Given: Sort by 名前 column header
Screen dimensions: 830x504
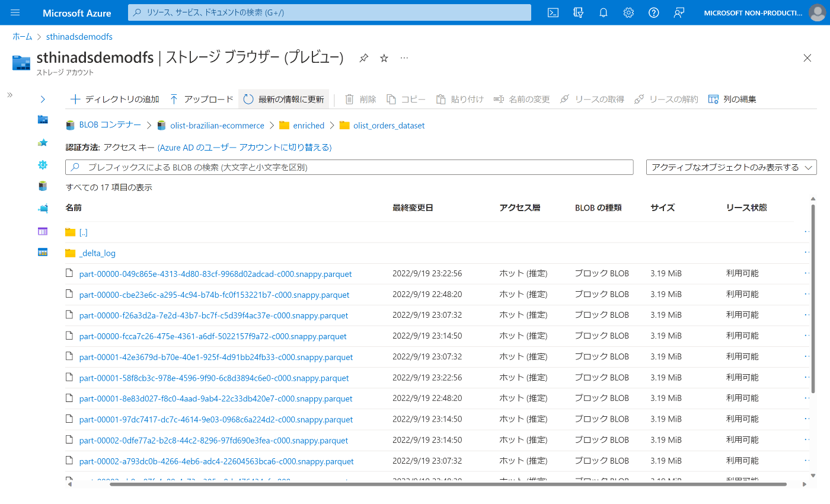Looking at the screenshot, I should pyautogui.click(x=74, y=208).
